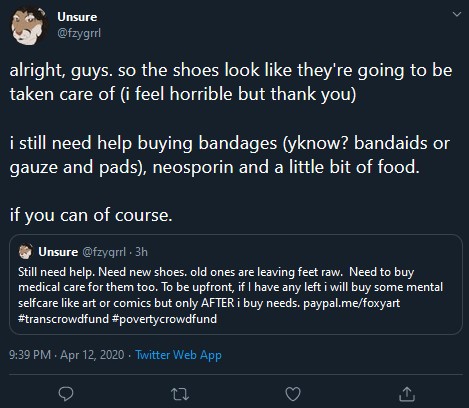Click the reply speech bubble icon
The width and height of the screenshot is (469, 408).
point(66,394)
